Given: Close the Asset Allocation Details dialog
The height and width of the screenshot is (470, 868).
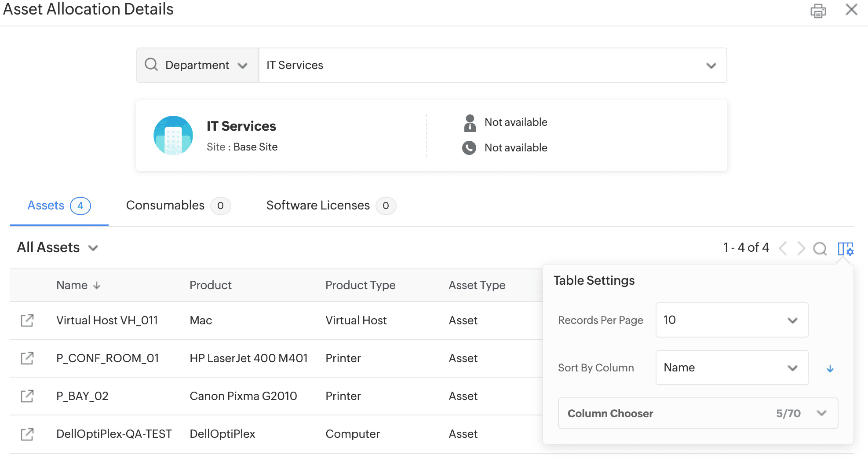Looking at the screenshot, I should pos(851,10).
